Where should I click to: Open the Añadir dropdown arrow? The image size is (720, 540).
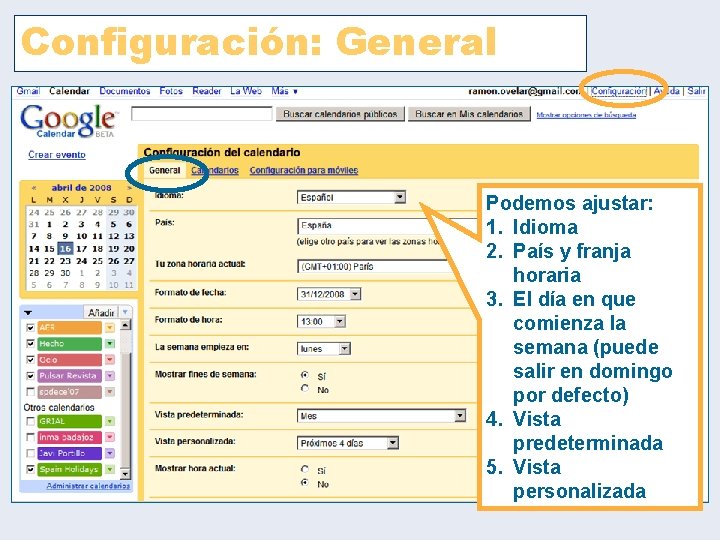pyautogui.click(x=125, y=312)
